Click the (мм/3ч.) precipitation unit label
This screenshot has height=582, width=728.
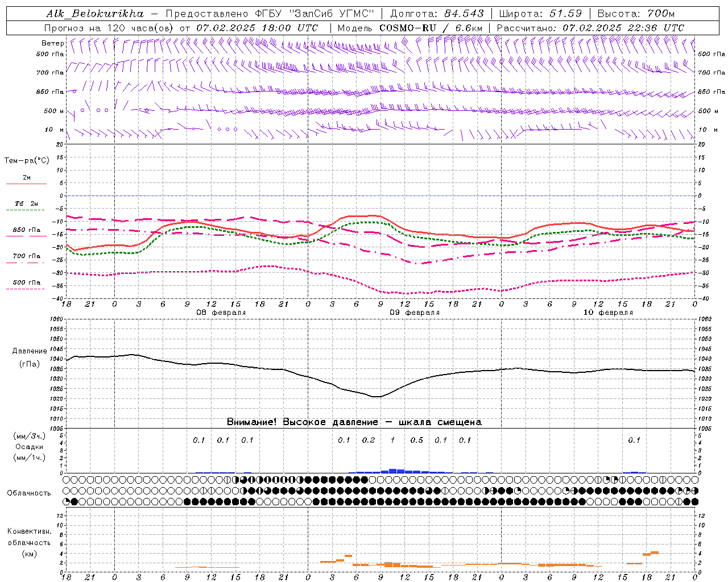point(29,436)
